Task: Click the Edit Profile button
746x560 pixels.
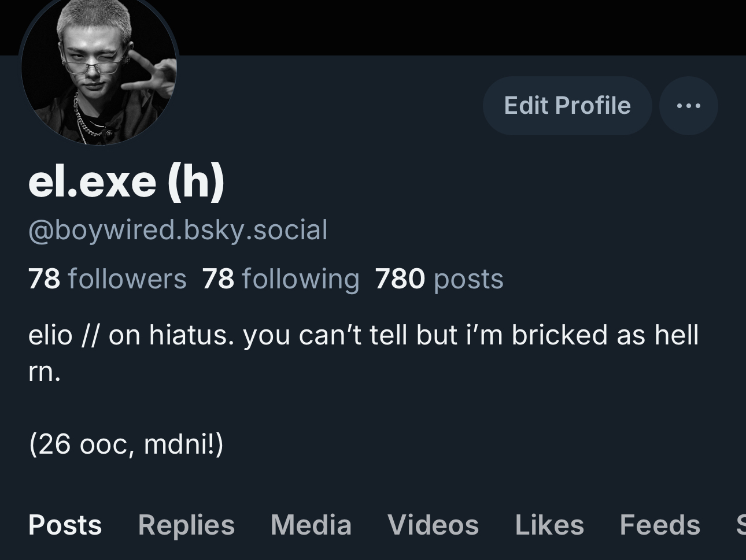Action: click(567, 106)
